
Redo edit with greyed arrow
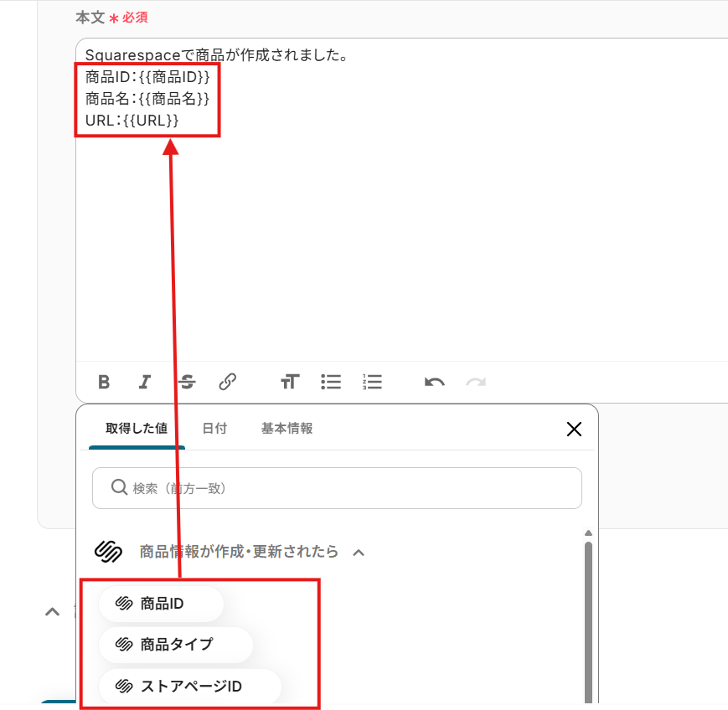[476, 383]
